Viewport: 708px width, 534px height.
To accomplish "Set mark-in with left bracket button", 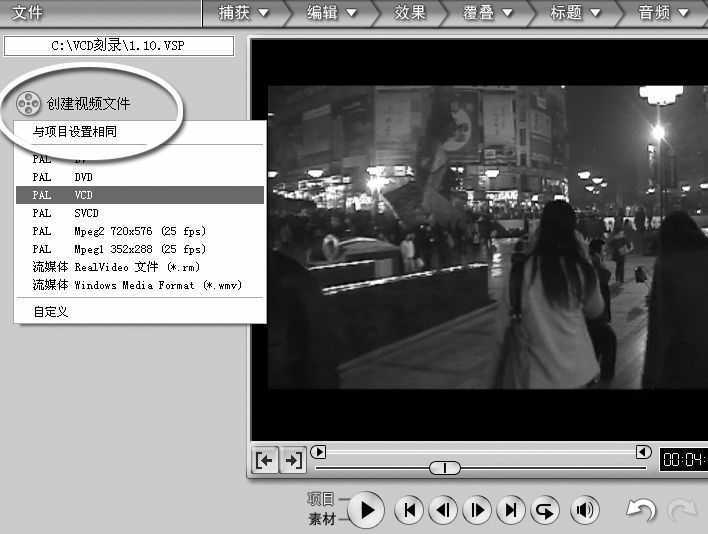I will (264, 460).
